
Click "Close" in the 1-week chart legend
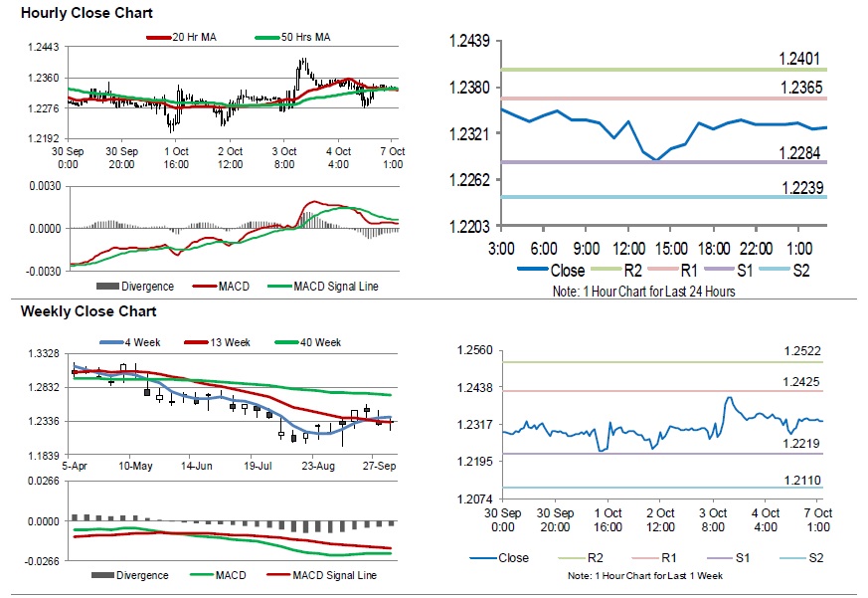(513, 557)
